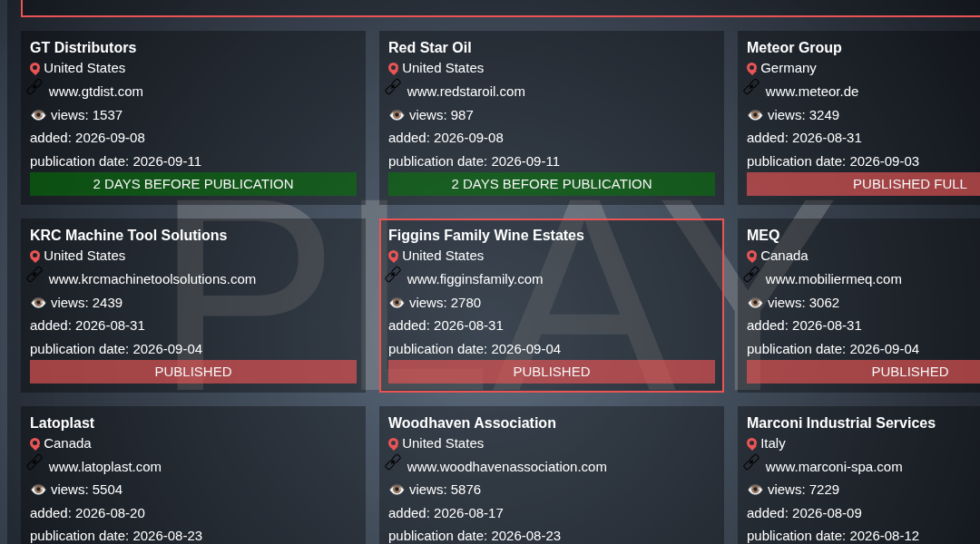Screen dimensions: 980x544
Task: Click 'added: 2026-08-17' on Woodhaven Association card
Action: coord(446,513)
